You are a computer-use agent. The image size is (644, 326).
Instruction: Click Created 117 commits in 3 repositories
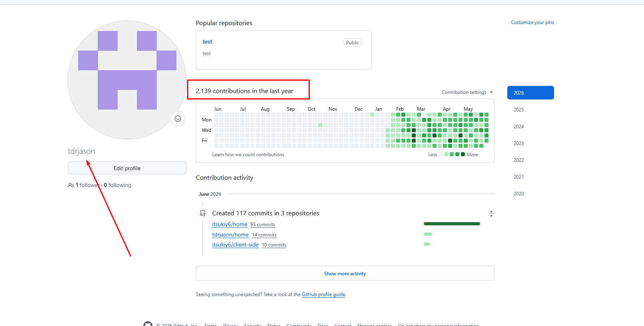click(266, 213)
